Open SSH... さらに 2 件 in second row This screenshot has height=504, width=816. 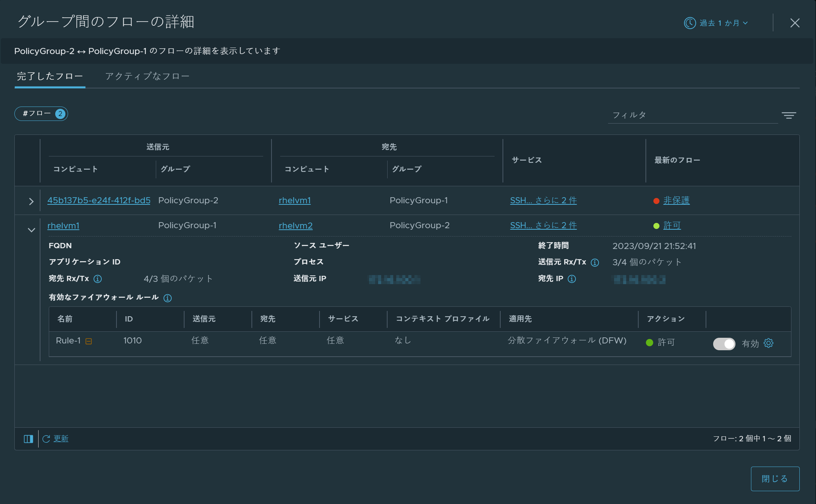point(543,226)
